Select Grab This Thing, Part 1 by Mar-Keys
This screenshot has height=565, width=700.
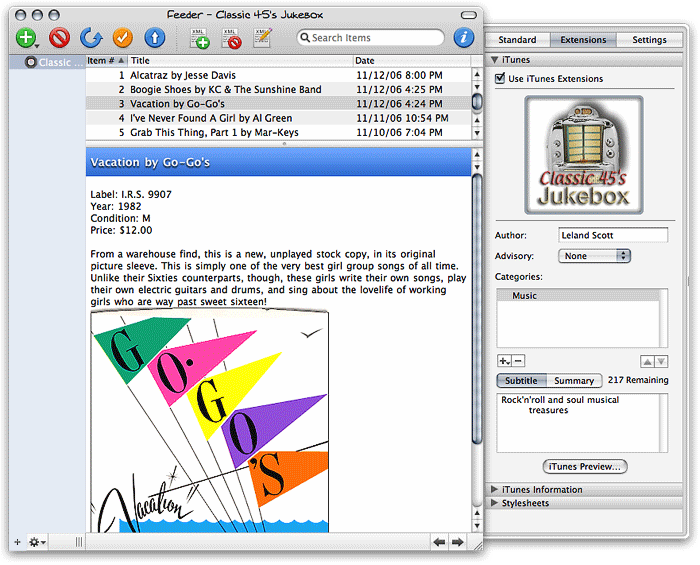(278, 132)
